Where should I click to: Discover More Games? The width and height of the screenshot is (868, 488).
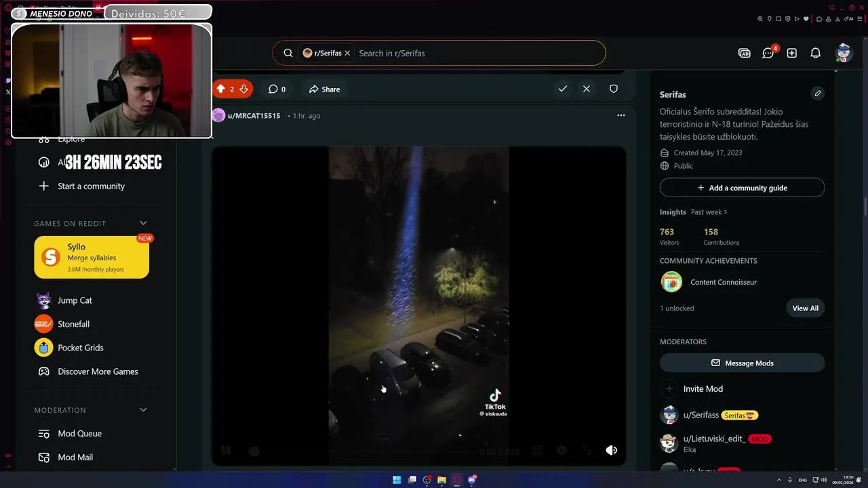(98, 371)
